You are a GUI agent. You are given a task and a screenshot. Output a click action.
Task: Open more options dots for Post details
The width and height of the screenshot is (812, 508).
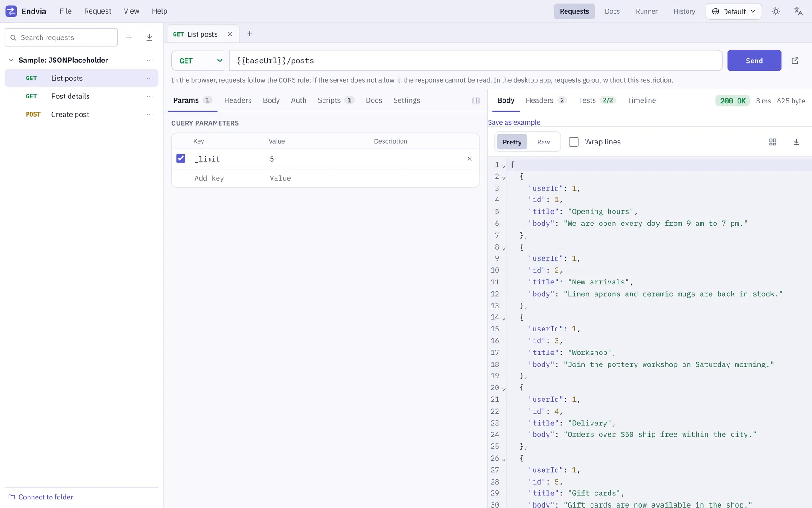(150, 96)
